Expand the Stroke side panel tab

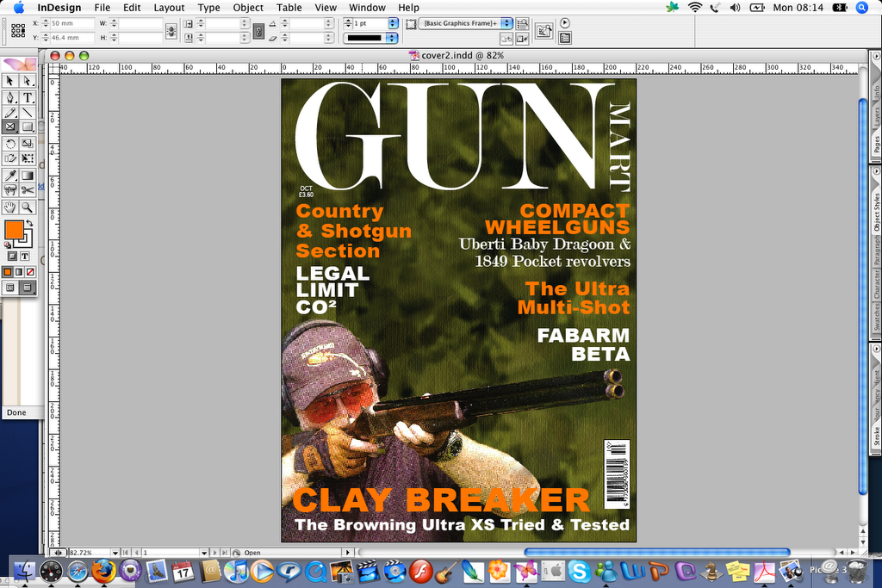(x=876, y=436)
